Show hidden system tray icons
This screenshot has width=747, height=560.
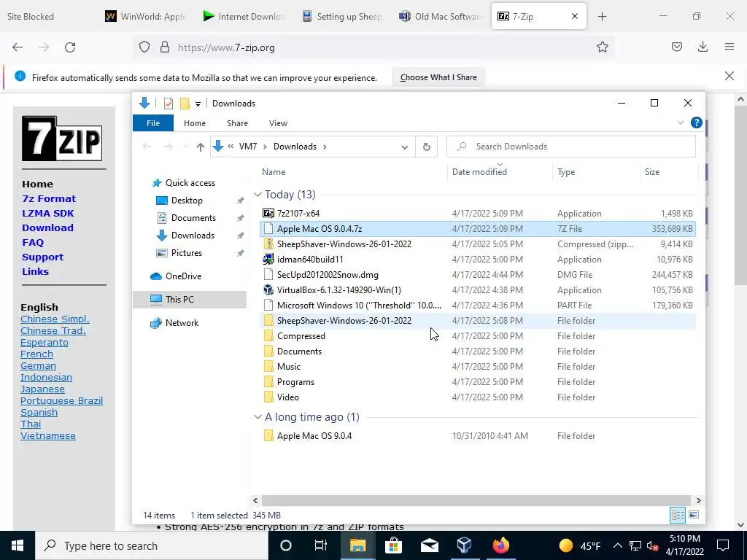pyautogui.click(x=617, y=545)
